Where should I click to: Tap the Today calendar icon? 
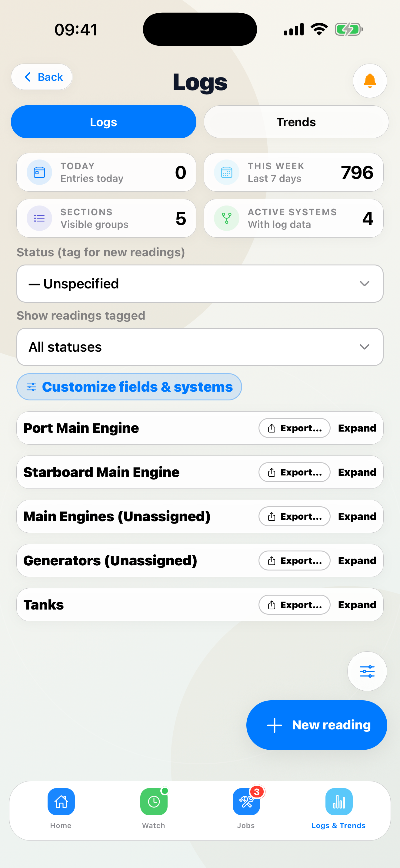(39, 173)
